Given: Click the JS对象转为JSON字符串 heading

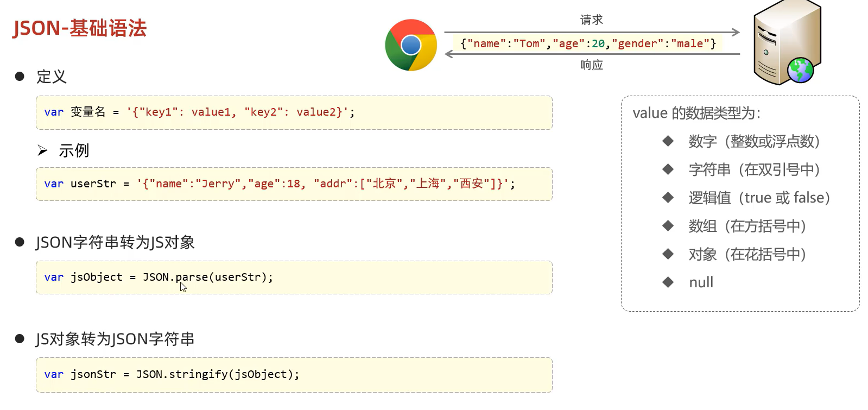Looking at the screenshot, I should click(115, 339).
